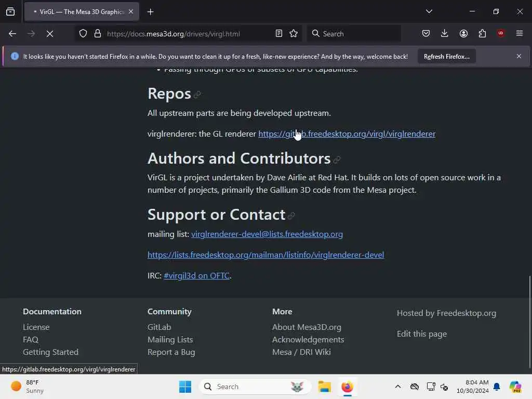Click Authors and Contributors anchor link icon
The width and height of the screenshot is (532, 399).
(x=337, y=159)
